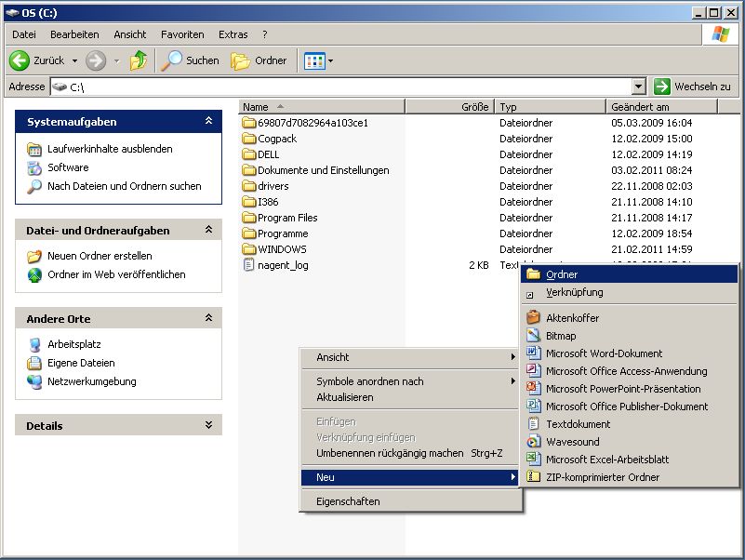Select the 69807d7082964a103ce1 folder name

[313, 123]
